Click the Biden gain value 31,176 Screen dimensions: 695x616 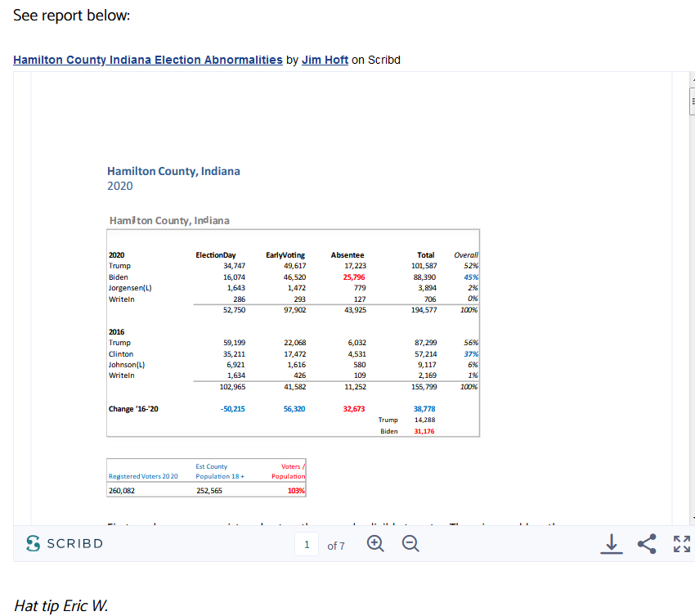pos(424,431)
